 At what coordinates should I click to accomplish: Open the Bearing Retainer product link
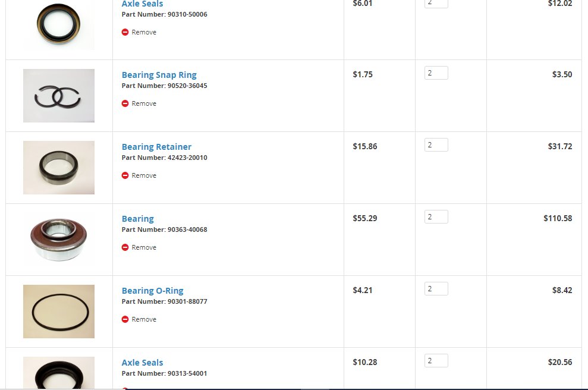pyautogui.click(x=156, y=147)
